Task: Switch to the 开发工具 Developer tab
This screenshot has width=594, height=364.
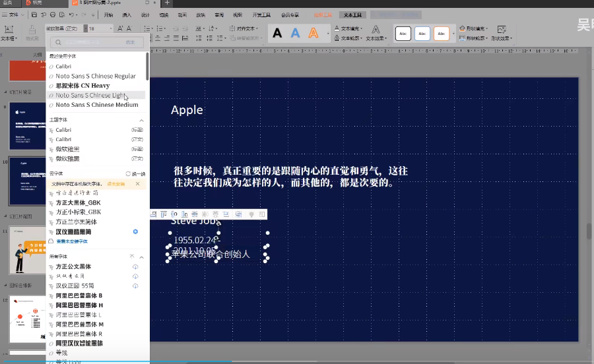Action: tap(261, 15)
